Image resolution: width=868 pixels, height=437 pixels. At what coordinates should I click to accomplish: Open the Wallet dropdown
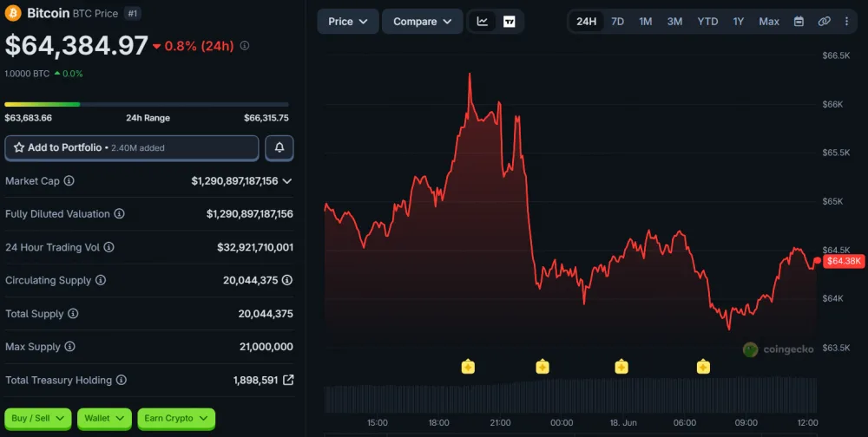click(105, 418)
